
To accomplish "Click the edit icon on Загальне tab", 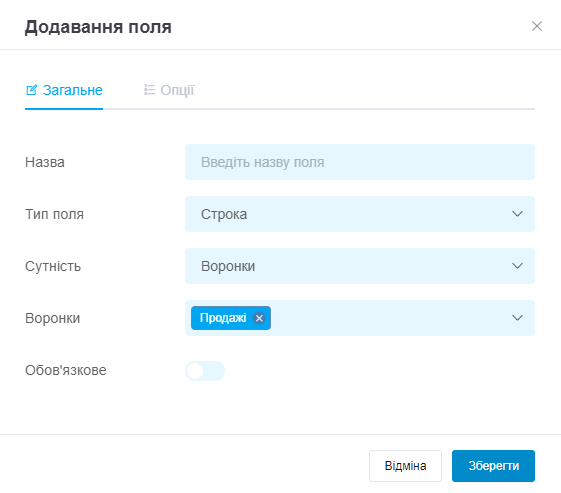I will point(31,90).
